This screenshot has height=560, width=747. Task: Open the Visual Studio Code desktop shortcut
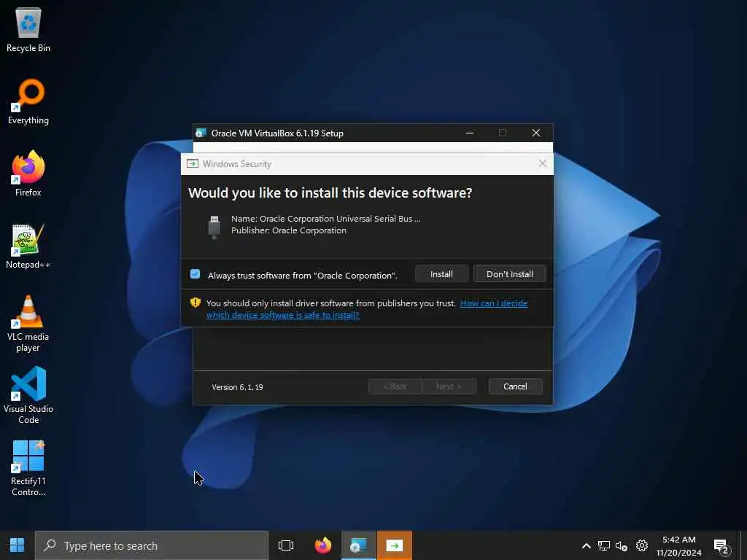click(28, 396)
